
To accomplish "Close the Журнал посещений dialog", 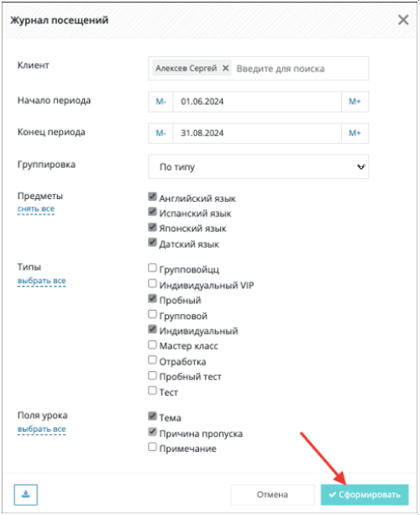I will click(x=403, y=19).
